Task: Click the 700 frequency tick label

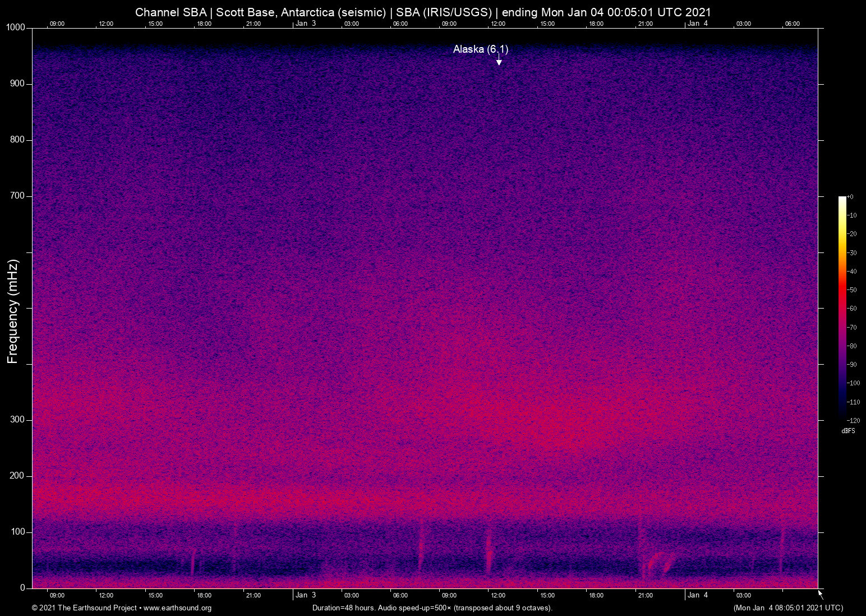Action: click(17, 196)
